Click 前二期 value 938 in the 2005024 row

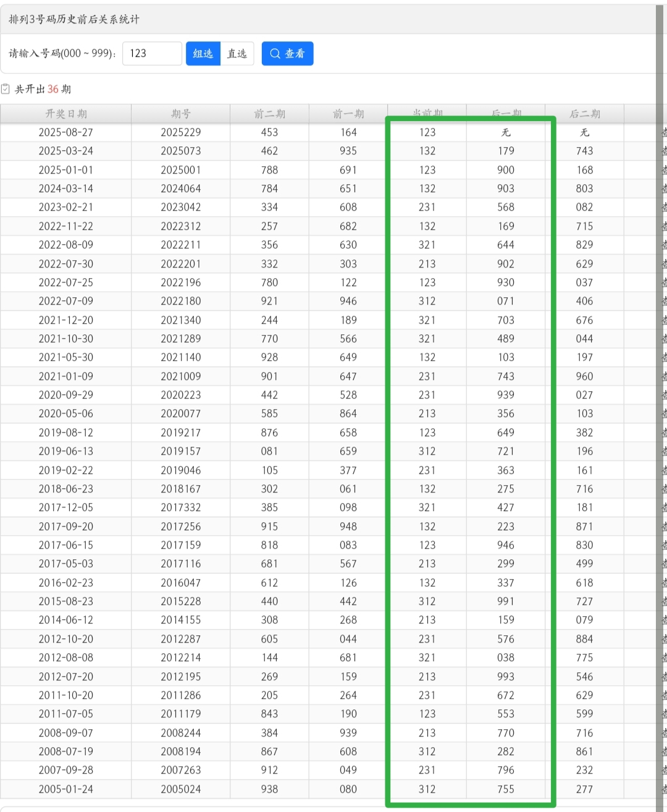coord(269,789)
